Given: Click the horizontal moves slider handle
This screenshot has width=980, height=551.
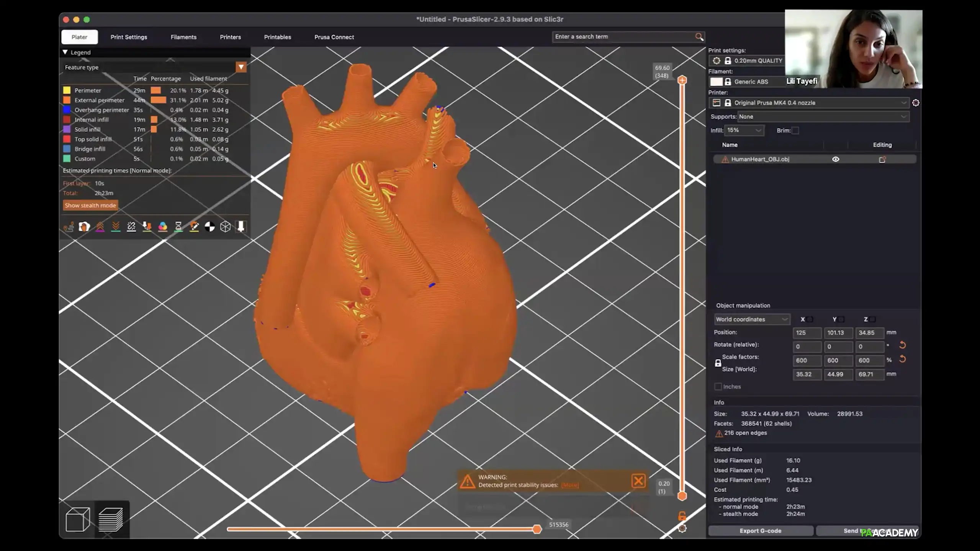Looking at the screenshot, I should click(537, 529).
